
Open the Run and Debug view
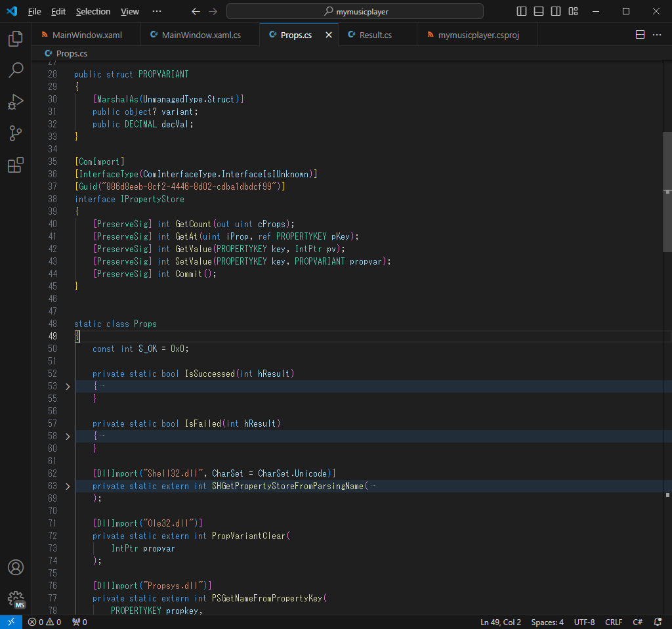point(15,102)
